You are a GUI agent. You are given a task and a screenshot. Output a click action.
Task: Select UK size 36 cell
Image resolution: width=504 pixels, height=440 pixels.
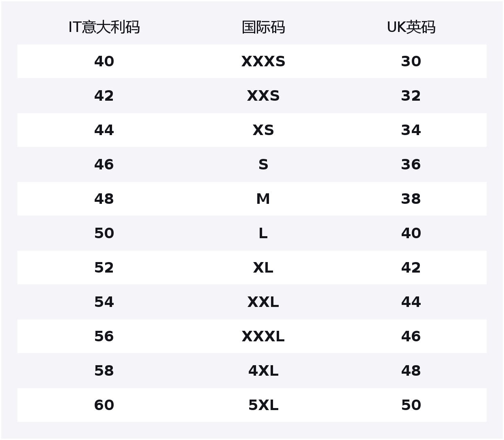(411, 165)
